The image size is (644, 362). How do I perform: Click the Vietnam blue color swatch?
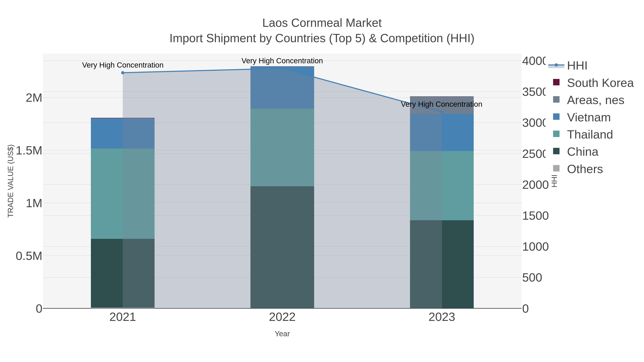click(x=556, y=117)
